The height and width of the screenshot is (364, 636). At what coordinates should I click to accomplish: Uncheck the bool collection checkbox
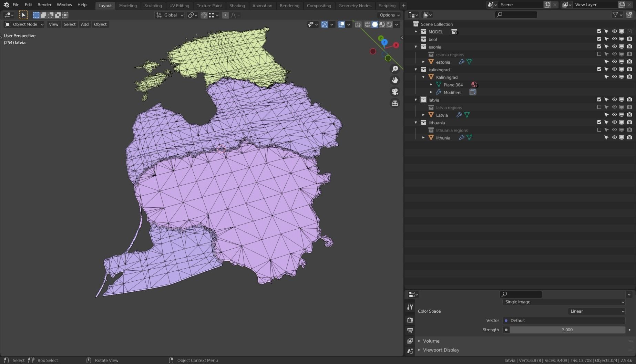(599, 39)
